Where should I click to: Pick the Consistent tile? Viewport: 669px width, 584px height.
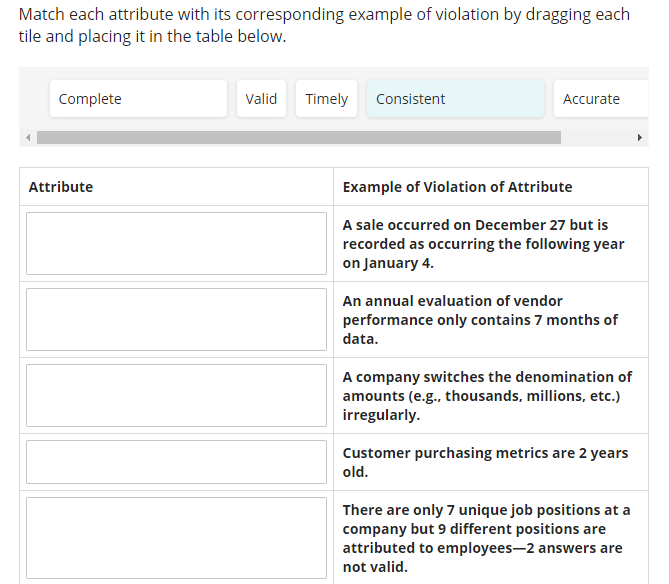[455, 99]
